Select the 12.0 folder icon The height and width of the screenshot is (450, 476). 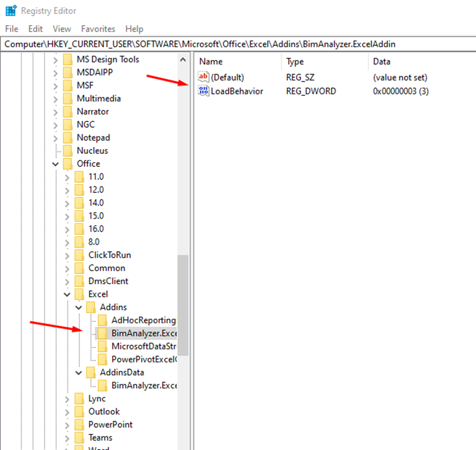(x=79, y=190)
